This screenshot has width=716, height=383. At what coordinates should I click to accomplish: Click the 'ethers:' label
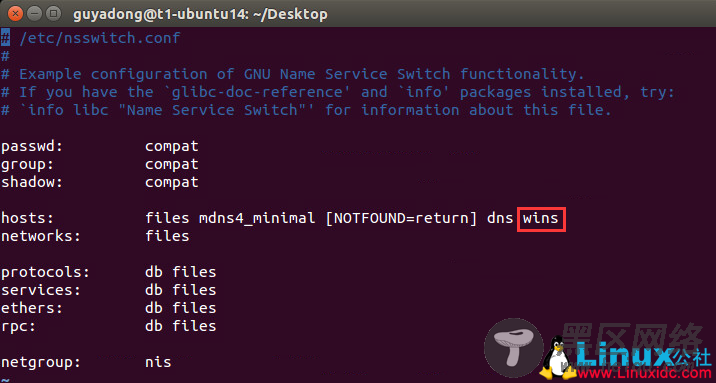(32, 308)
